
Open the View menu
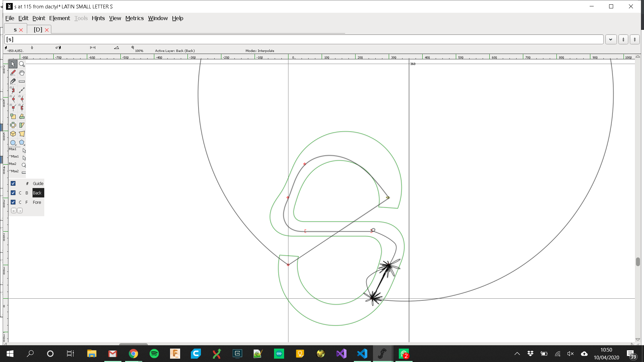tap(115, 18)
